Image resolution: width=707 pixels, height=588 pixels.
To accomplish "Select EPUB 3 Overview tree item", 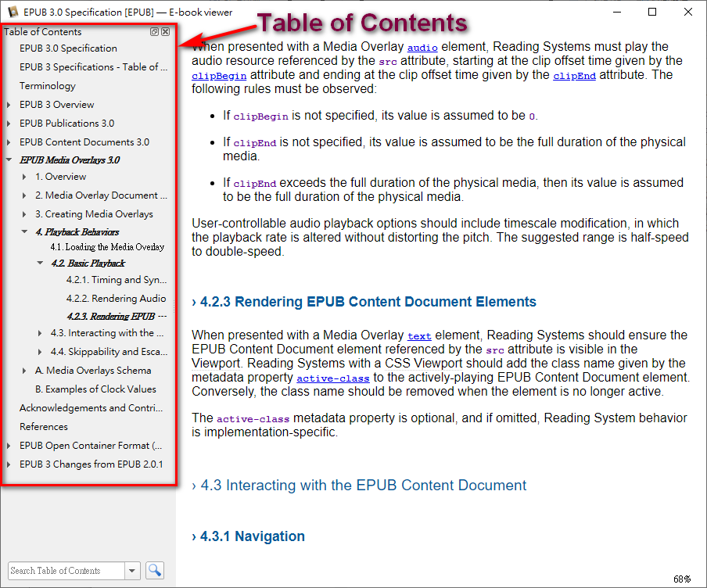I will (57, 105).
